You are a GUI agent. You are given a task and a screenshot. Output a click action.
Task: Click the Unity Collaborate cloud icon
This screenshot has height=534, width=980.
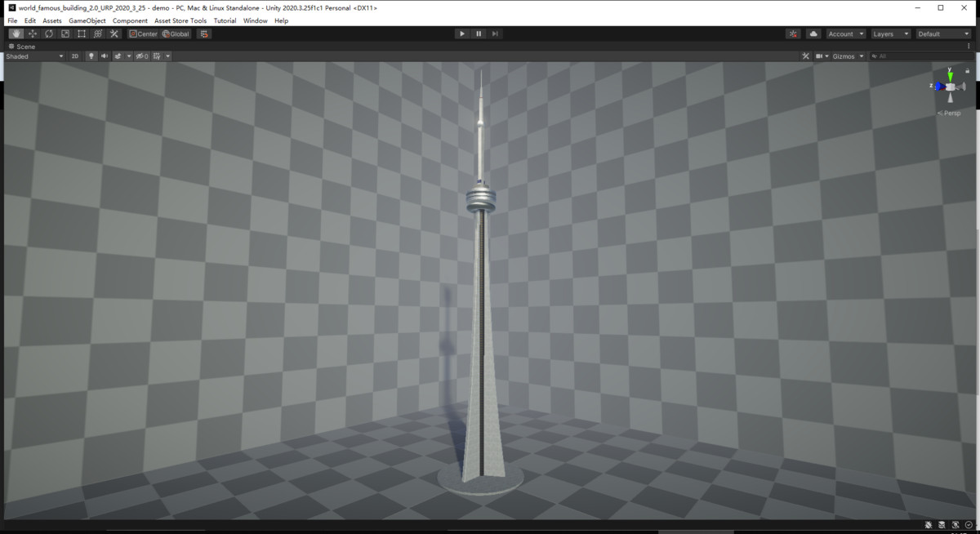812,33
